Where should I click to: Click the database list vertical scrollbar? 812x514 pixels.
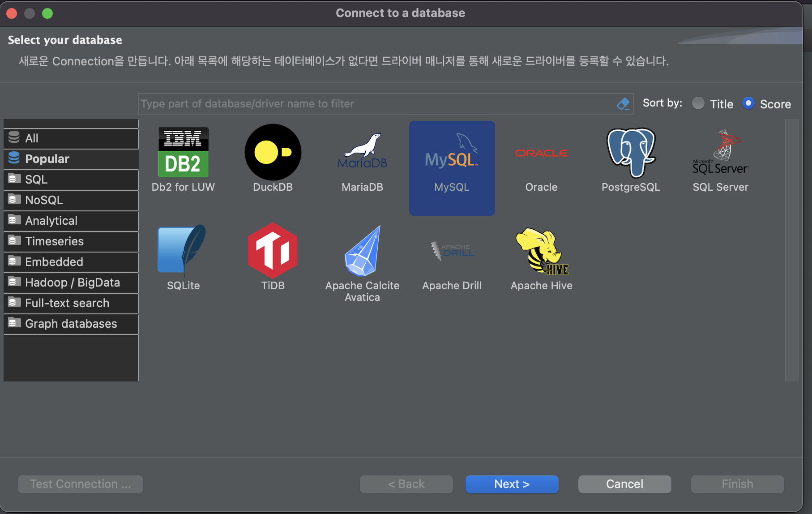coord(791,250)
